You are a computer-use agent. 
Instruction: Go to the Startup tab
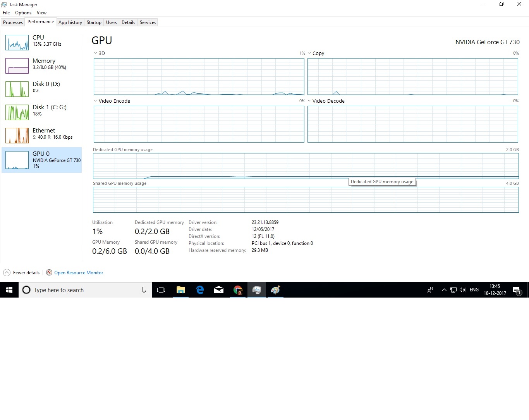pyautogui.click(x=94, y=22)
